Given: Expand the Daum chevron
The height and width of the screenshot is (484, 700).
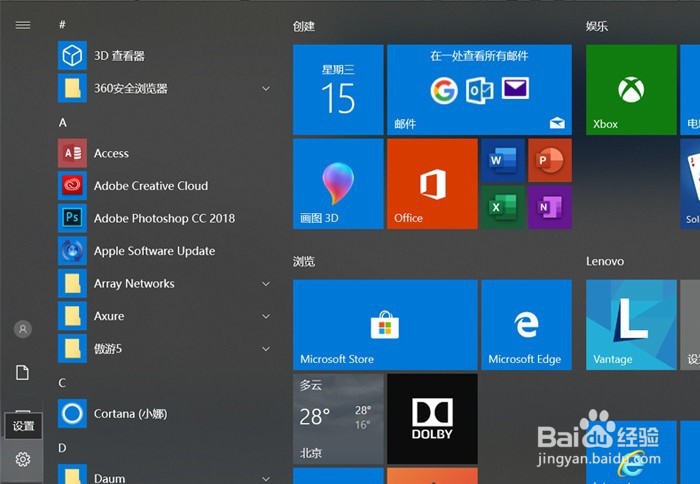Looking at the screenshot, I should [x=266, y=479].
